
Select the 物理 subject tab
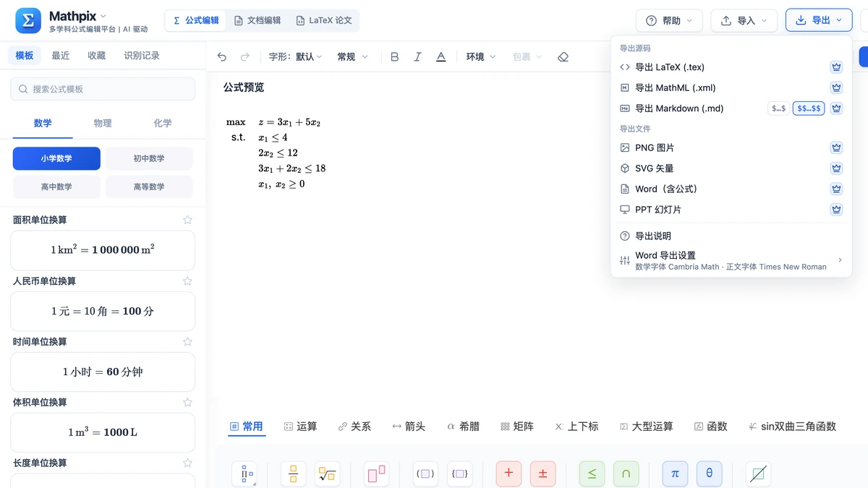click(103, 123)
